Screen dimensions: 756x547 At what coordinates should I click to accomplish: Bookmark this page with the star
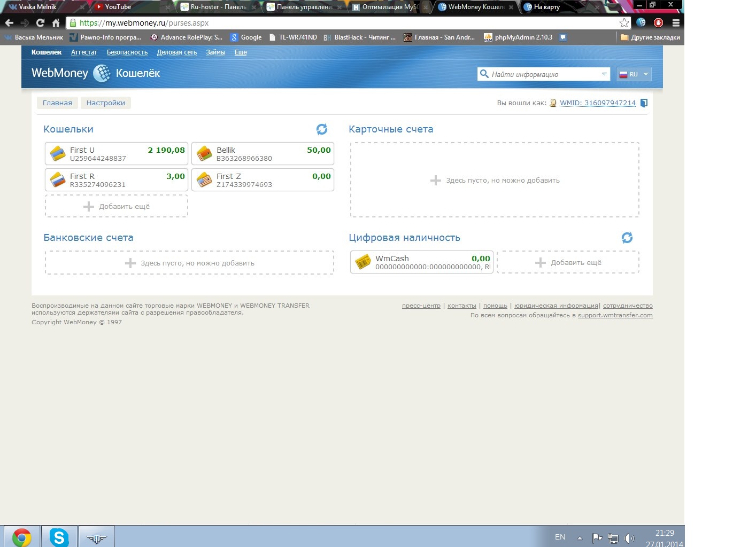click(x=624, y=23)
